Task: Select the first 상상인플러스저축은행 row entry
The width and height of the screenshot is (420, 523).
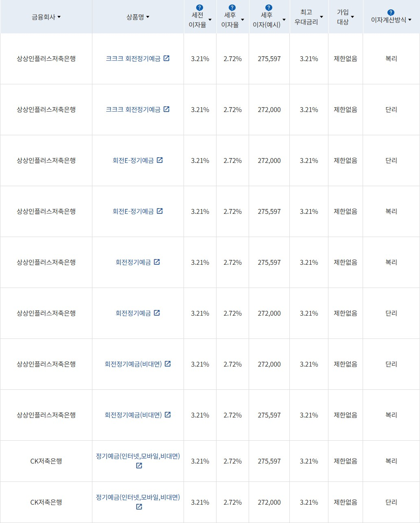Action: (x=46, y=58)
